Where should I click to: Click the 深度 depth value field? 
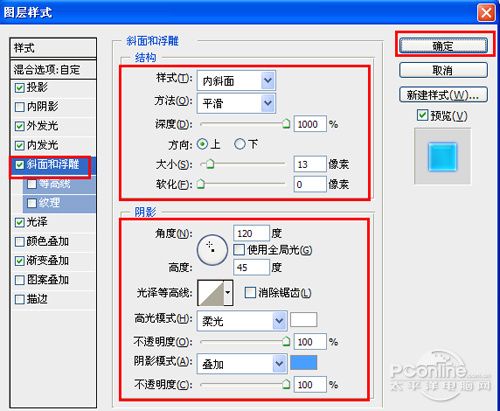coord(310,124)
